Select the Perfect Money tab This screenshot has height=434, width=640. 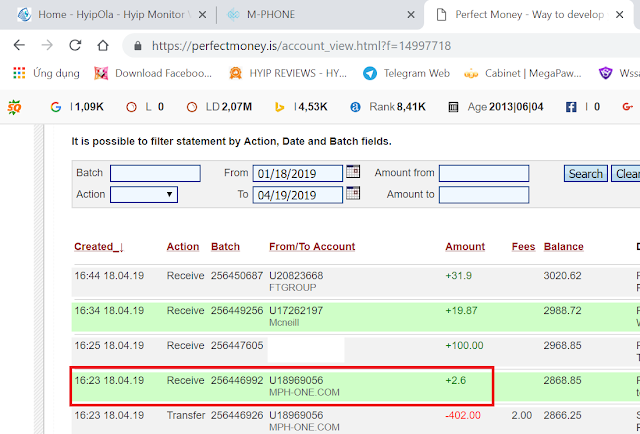click(x=529, y=15)
